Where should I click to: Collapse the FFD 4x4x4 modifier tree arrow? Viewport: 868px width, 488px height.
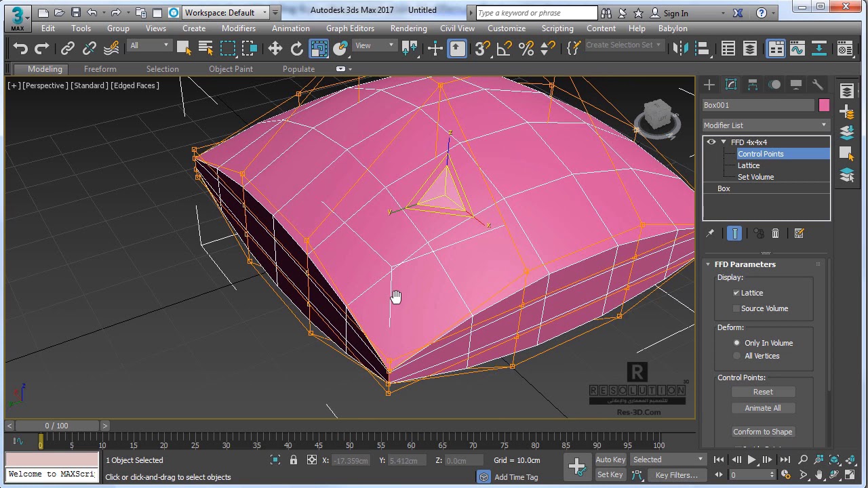[724, 142]
